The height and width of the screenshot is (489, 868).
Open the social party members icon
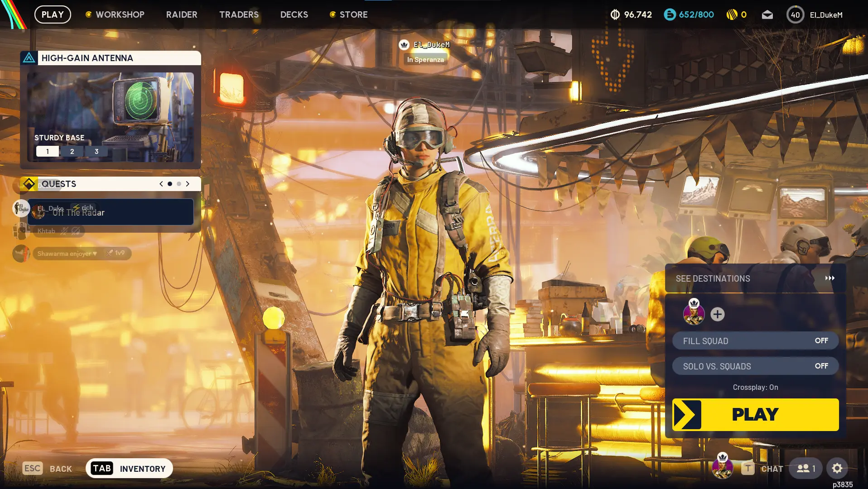pyautogui.click(x=805, y=468)
